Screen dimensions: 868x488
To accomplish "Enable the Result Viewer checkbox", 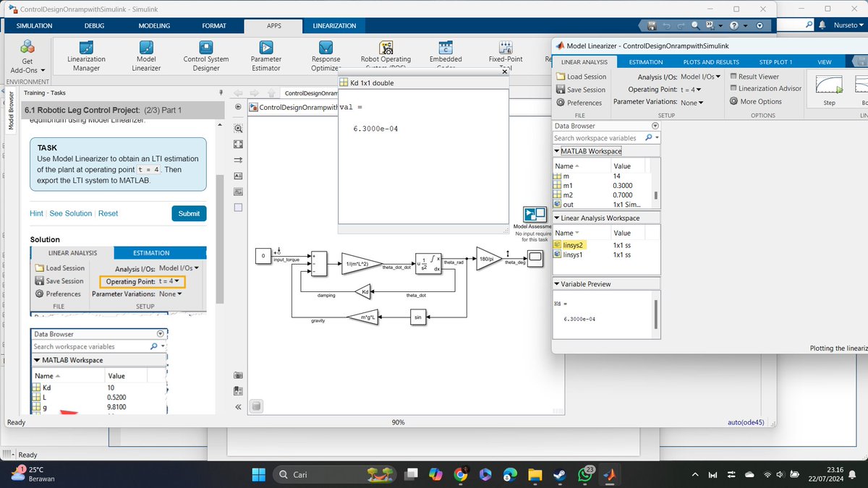I will (x=734, y=76).
